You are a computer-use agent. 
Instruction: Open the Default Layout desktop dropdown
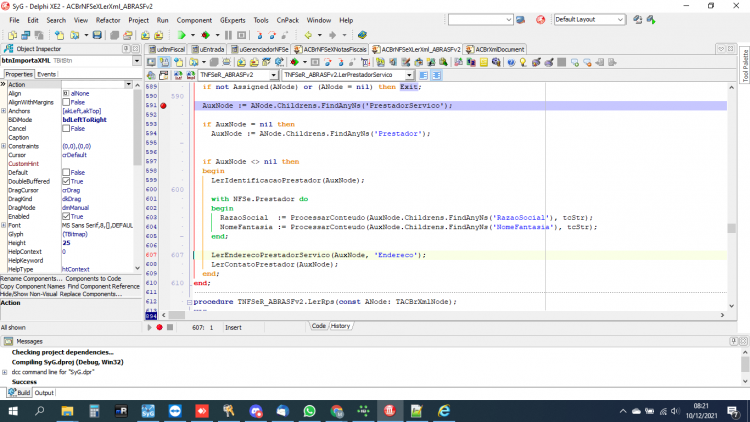tap(620, 20)
